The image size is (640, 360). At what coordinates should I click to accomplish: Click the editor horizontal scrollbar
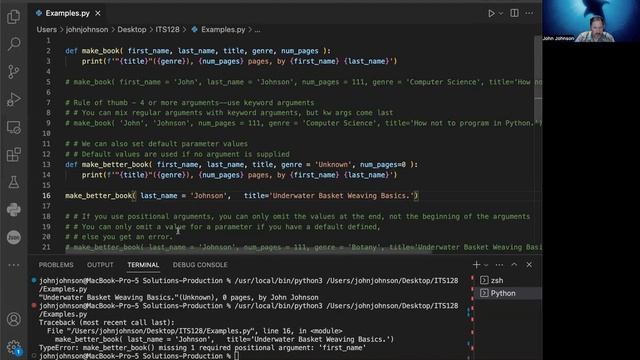[x=249, y=250]
